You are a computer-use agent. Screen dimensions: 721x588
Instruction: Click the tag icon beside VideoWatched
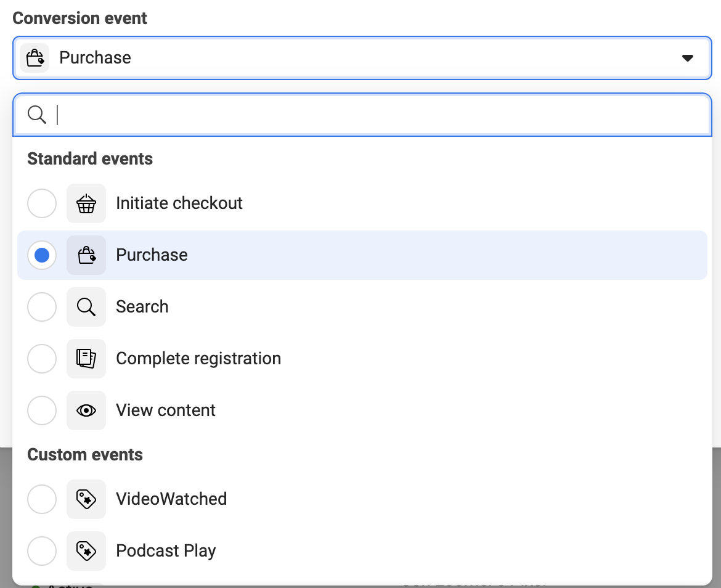point(86,499)
